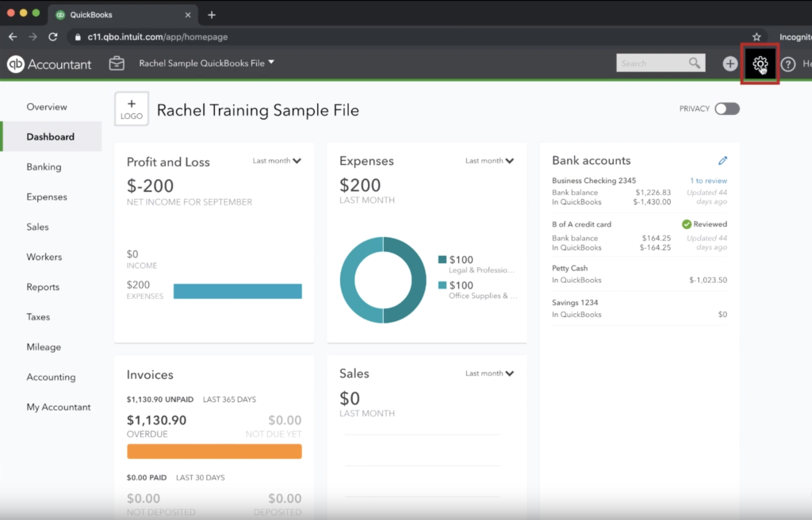Click the Reviewed status on B of A card
Screen dimensions: 812x520
coord(704,224)
